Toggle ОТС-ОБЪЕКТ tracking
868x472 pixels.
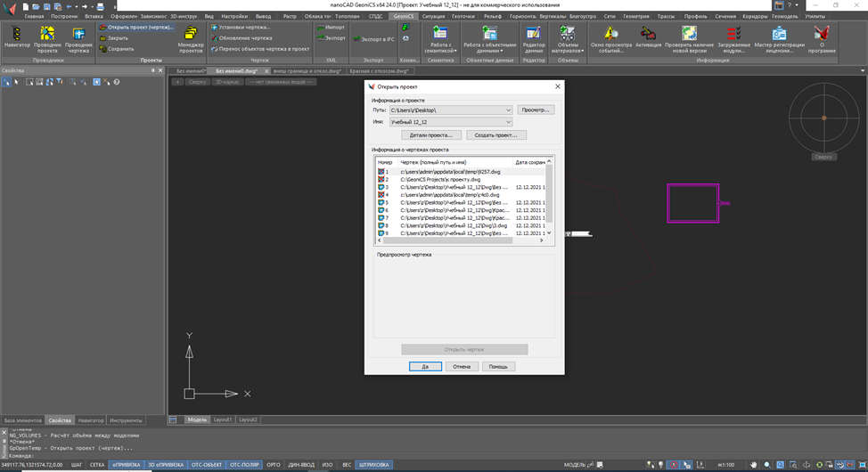pyautogui.click(x=207, y=465)
